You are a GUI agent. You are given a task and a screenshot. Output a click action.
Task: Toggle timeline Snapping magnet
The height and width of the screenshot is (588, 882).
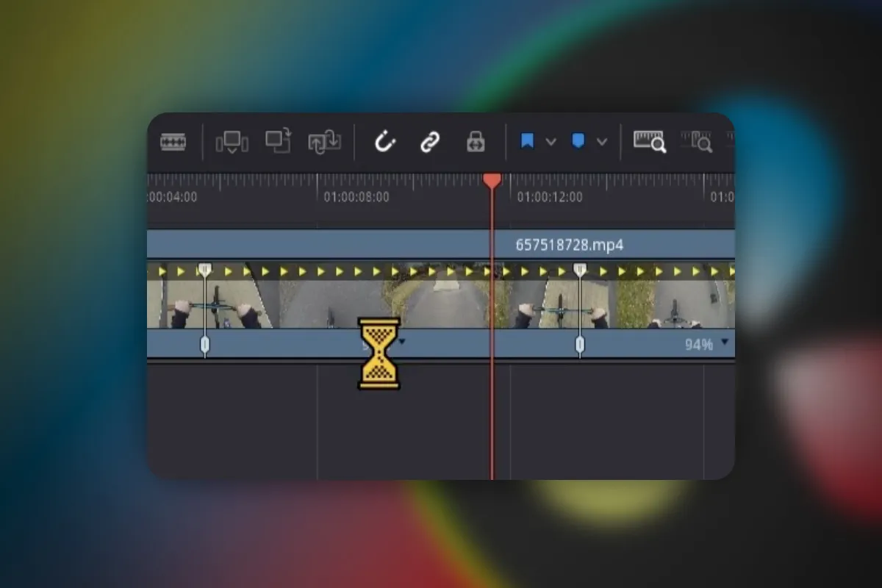(384, 142)
